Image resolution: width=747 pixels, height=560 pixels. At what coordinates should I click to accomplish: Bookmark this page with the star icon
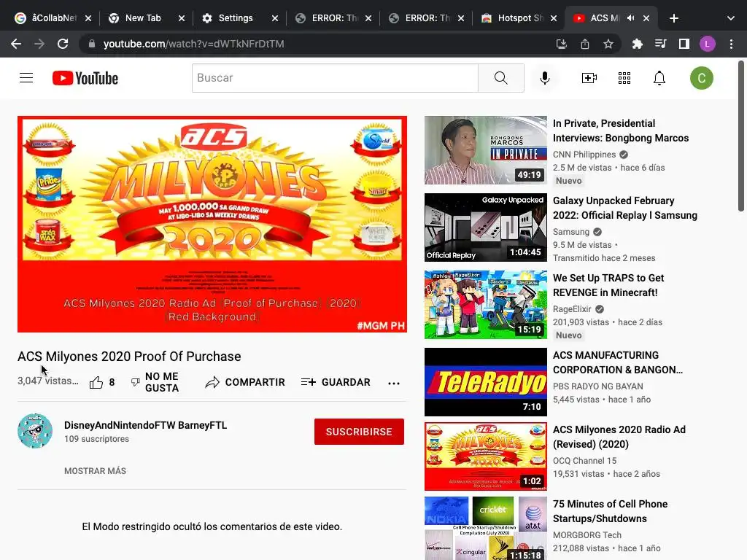click(608, 44)
